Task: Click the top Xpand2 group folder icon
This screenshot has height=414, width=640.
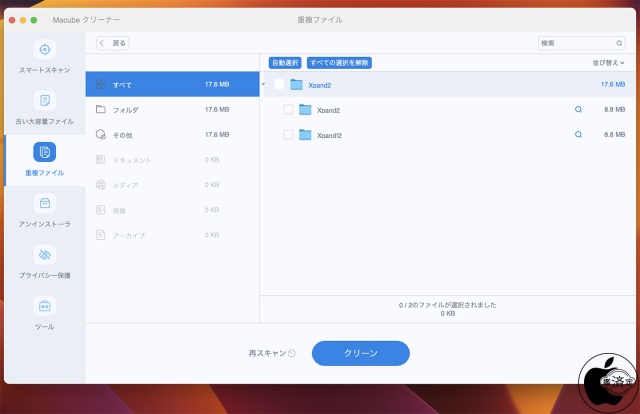Action: 296,85
